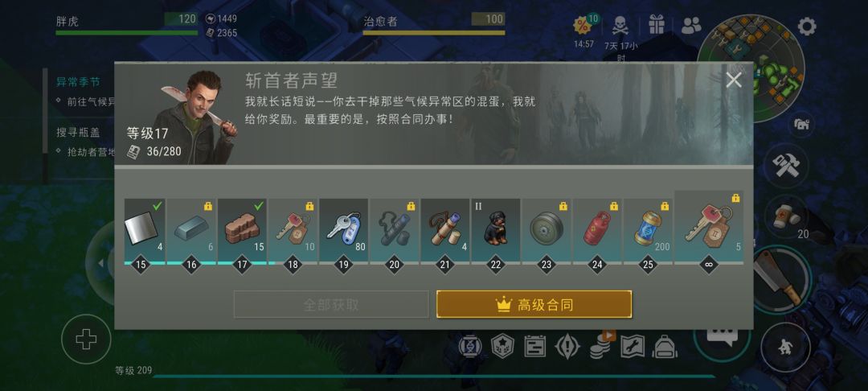Open the crafting hammer and axe icon
The width and height of the screenshot is (868, 391).
[x=787, y=165]
